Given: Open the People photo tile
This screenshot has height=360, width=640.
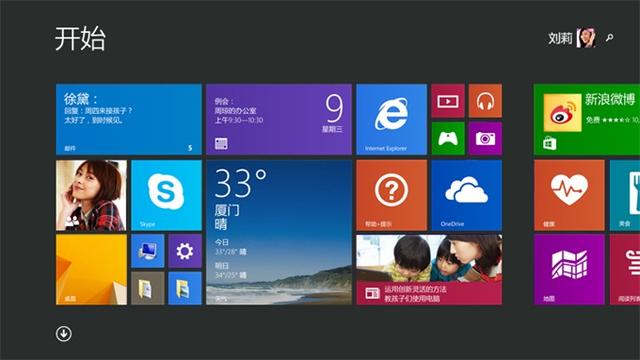Looking at the screenshot, I should point(91,195).
